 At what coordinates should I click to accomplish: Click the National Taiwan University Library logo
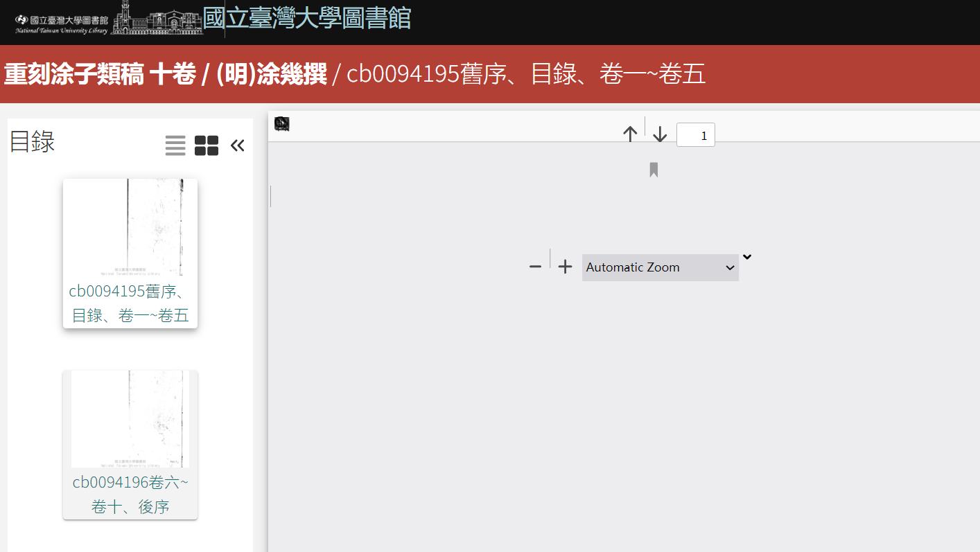click(x=62, y=24)
